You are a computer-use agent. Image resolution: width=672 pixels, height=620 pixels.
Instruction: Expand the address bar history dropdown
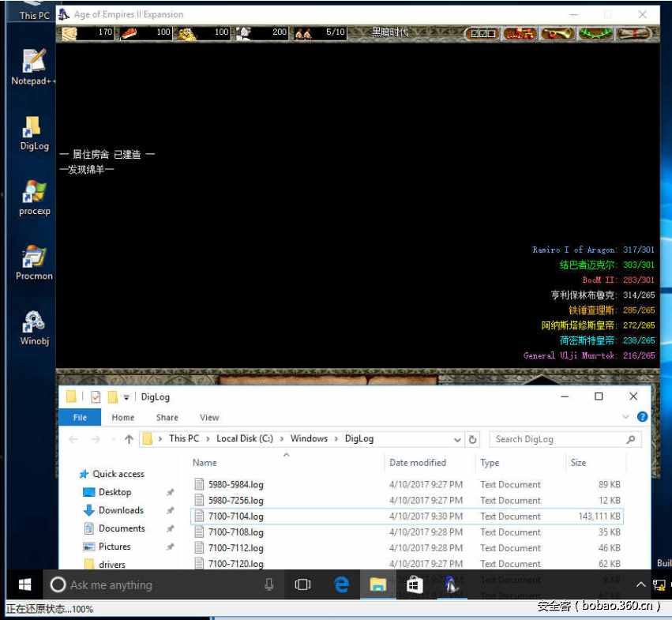(x=458, y=439)
